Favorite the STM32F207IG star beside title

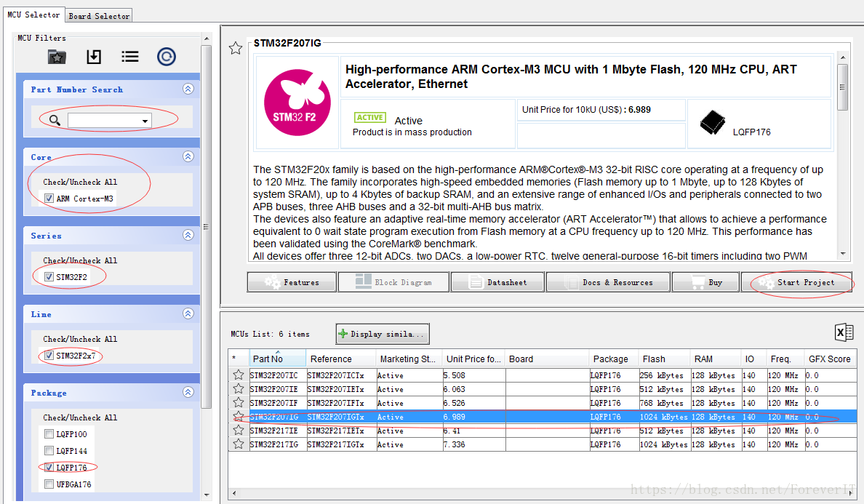[236, 49]
